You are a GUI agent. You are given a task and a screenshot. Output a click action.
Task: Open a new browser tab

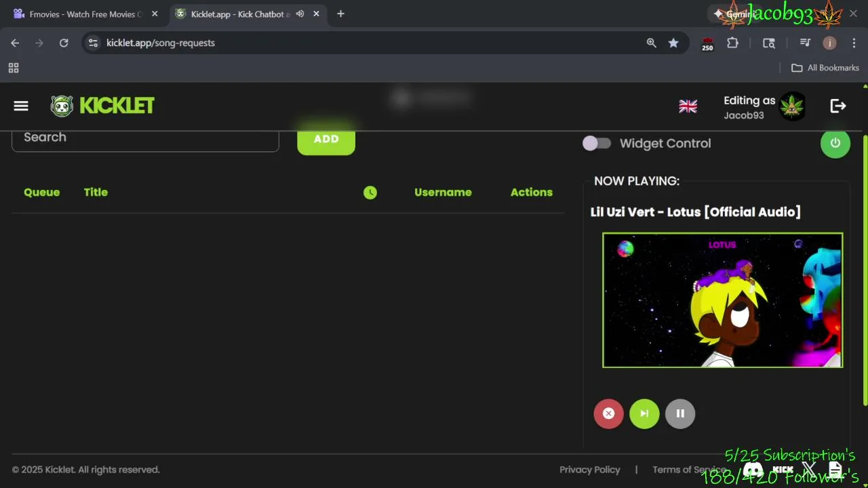point(340,14)
